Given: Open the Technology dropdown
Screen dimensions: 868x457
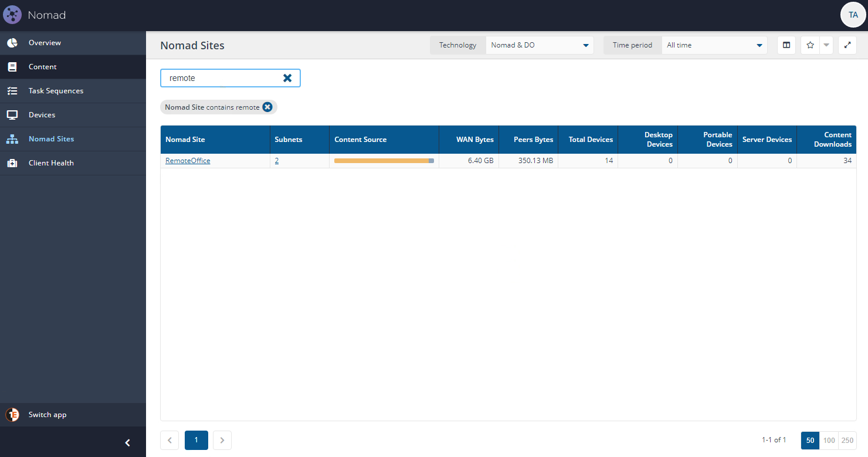Looking at the screenshot, I should [x=540, y=45].
